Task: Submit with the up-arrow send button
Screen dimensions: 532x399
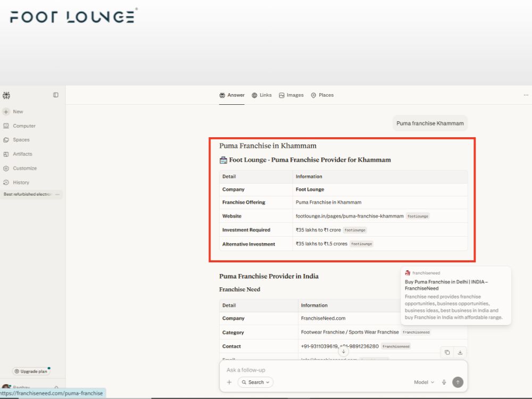Action: click(458, 383)
